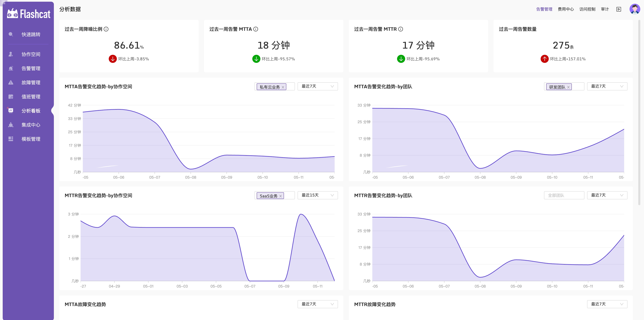This screenshot has width=644, height=320.
Task: Go to 访问控制 in top navigation
Action: tap(587, 9)
